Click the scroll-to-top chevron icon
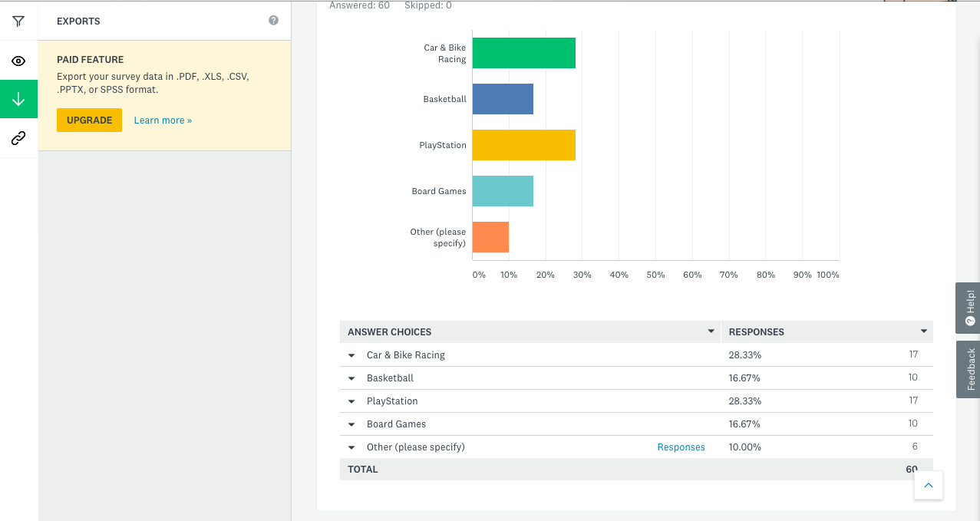 pyautogui.click(x=928, y=485)
